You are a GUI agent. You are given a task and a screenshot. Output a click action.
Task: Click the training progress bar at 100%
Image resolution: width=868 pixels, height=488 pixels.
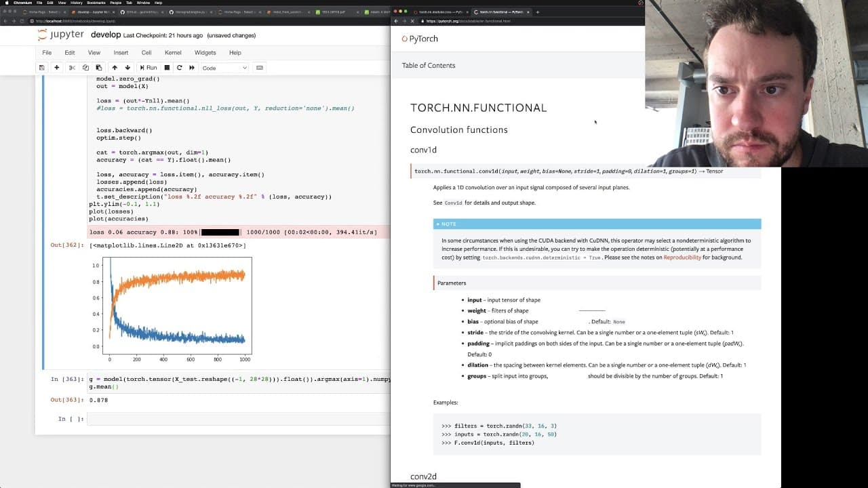(x=220, y=232)
